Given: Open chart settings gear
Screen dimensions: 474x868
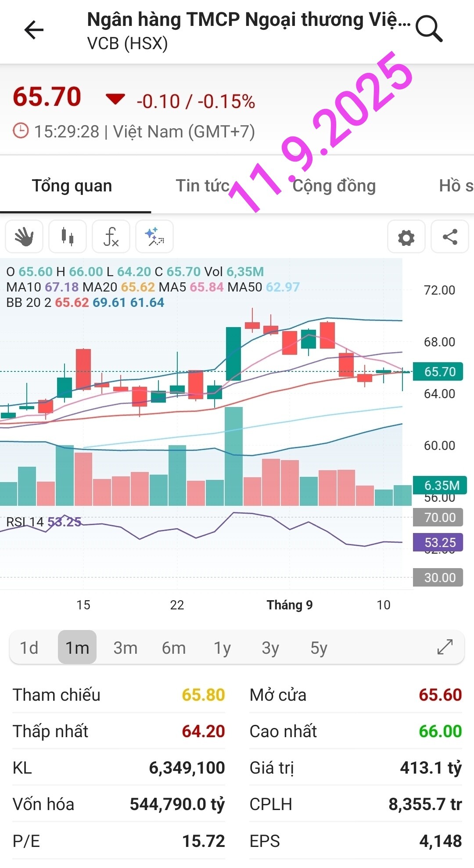Looking at the screenshot, I should tap(406, 237).
